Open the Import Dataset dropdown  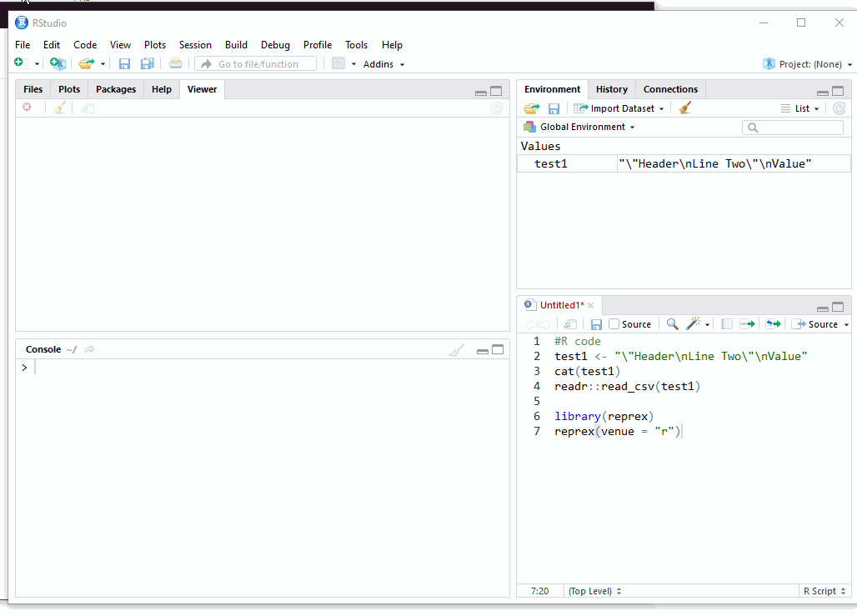click(x=618, y=108)
